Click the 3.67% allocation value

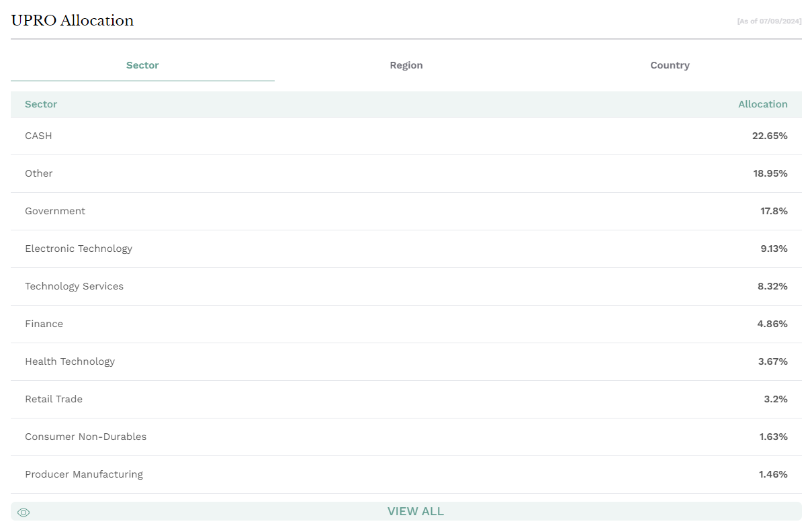[772, 361]
